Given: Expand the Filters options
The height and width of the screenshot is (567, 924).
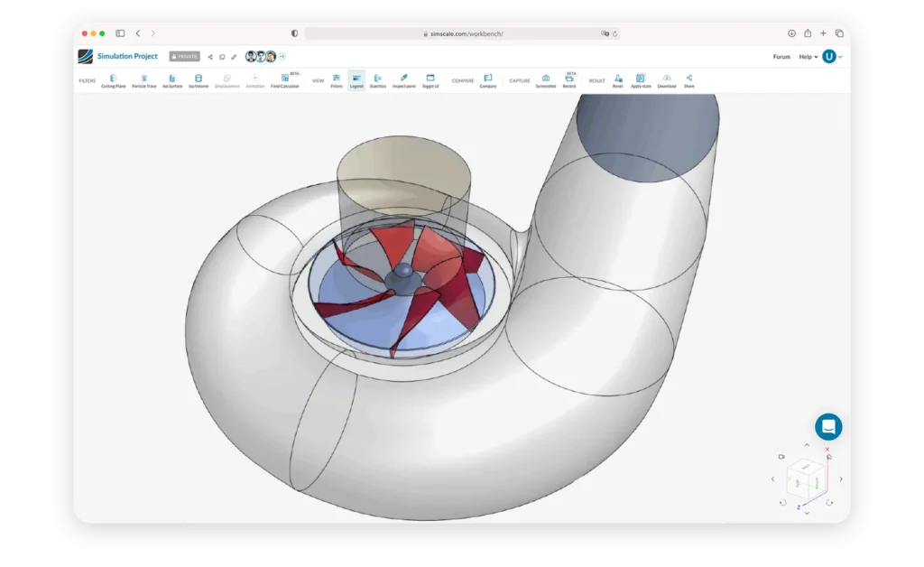Looking at the screenshot, I should coord(336,79).
